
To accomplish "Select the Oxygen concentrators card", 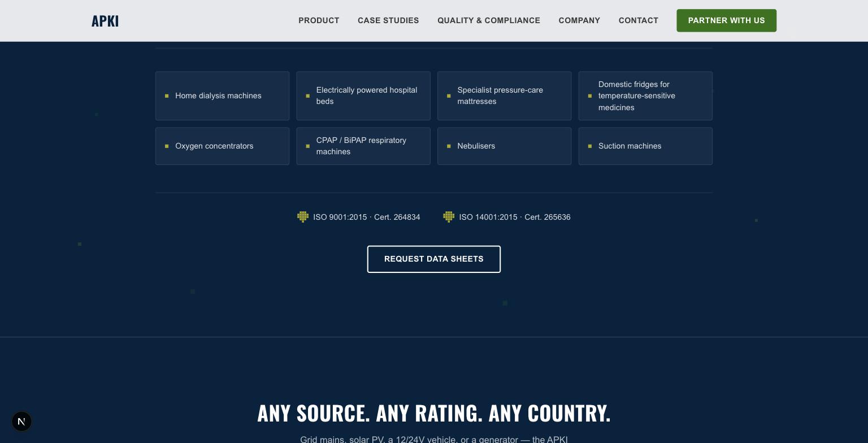I will point(222,146).
